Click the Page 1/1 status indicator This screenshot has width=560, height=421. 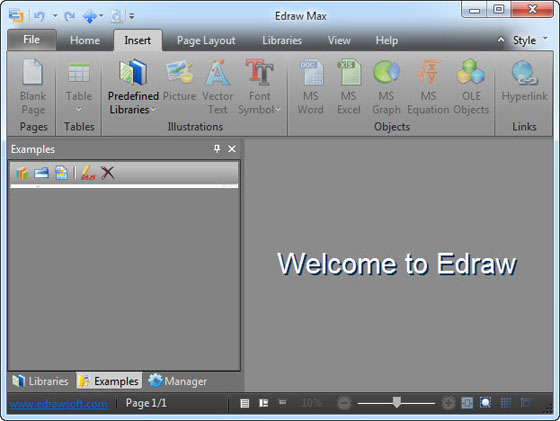point(146,403)
